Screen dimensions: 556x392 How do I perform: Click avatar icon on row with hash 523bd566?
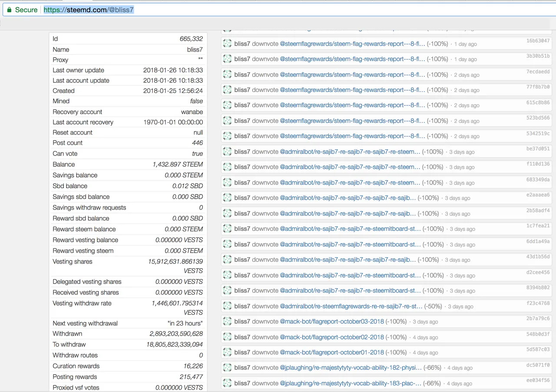coord(227,121)
